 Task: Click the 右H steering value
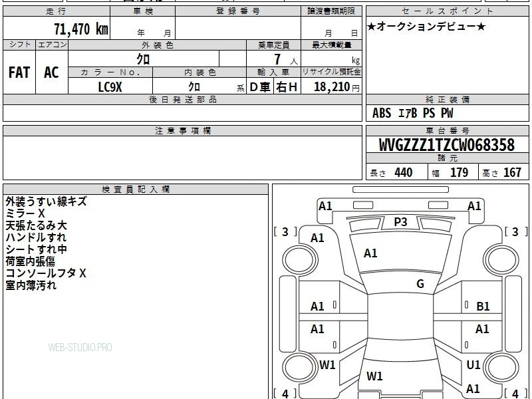point(287,87)
